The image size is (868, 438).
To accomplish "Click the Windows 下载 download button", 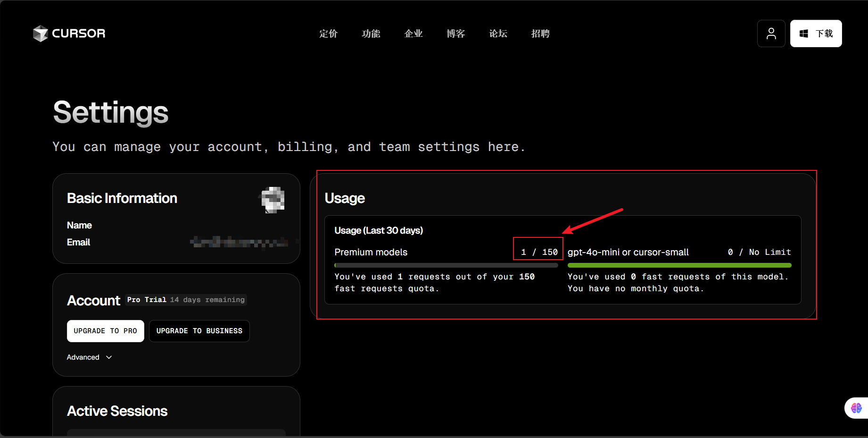I will click(816, 34).
